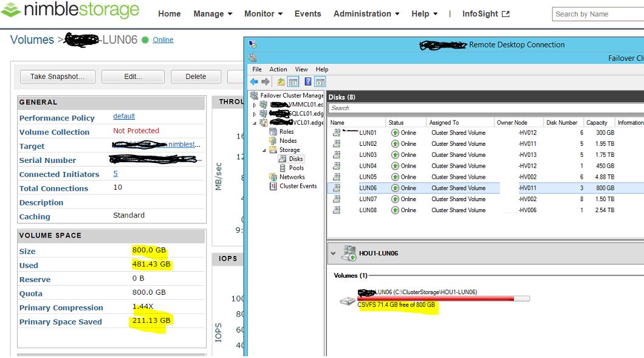
Task: Open the View menu
Action: [301, 69]
